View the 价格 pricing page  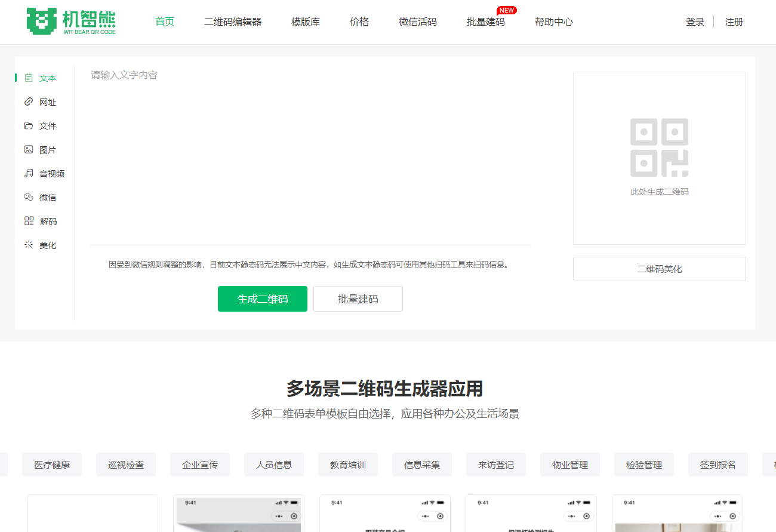(x=359, y=22)
